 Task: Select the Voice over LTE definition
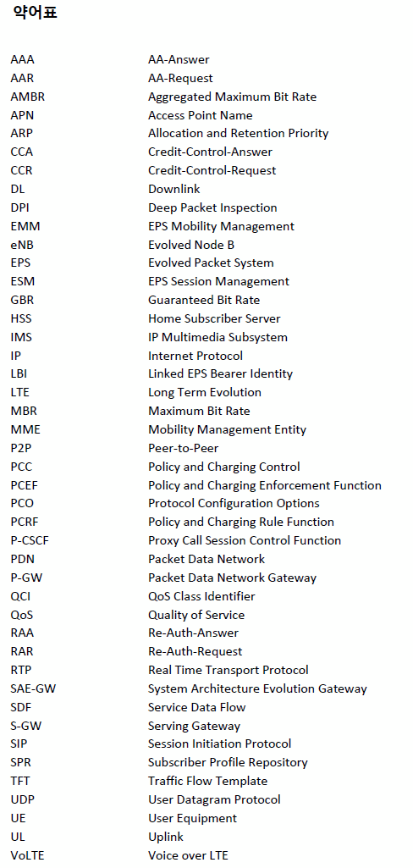188,855
